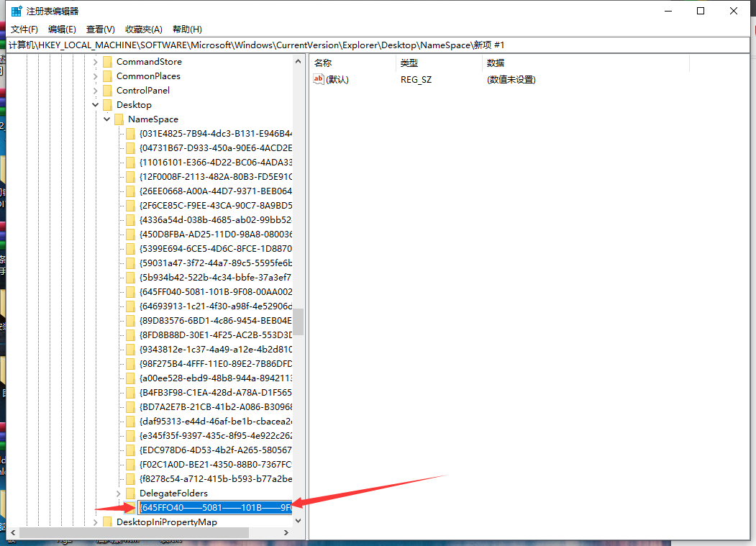The width and height of the screenshot is (756, 546).
Task: Collapse the Desktop key
Action: tap(95, 104)
